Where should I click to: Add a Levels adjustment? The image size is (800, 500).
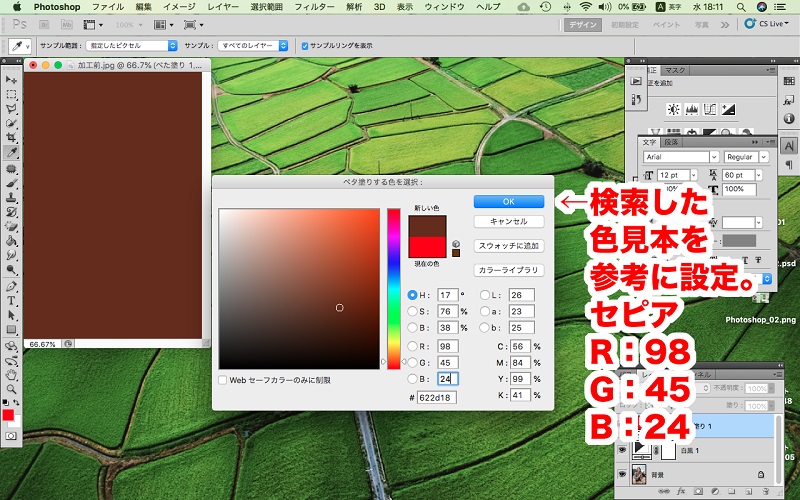click(691, 109)
